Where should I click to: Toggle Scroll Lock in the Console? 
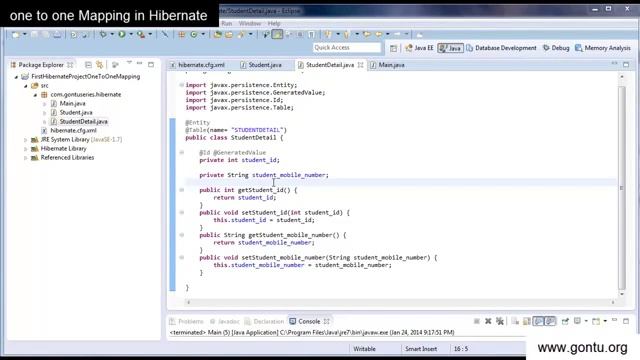click(x=527, y=322)
